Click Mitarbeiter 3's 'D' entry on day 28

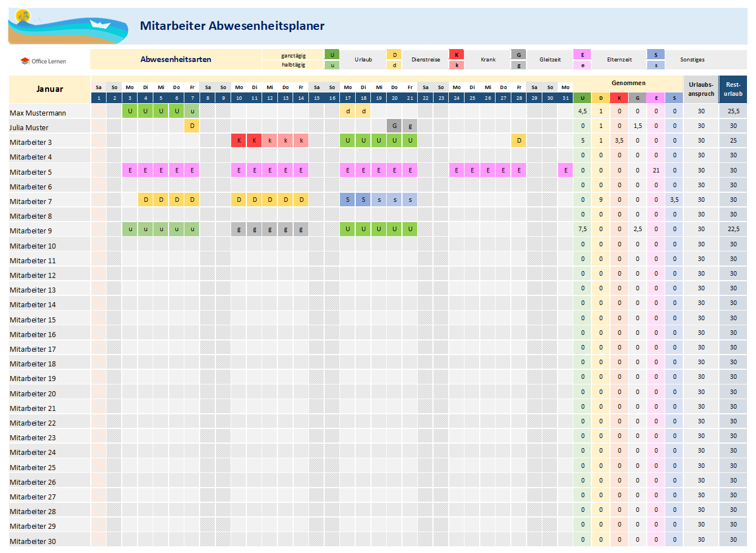point(519,140)
